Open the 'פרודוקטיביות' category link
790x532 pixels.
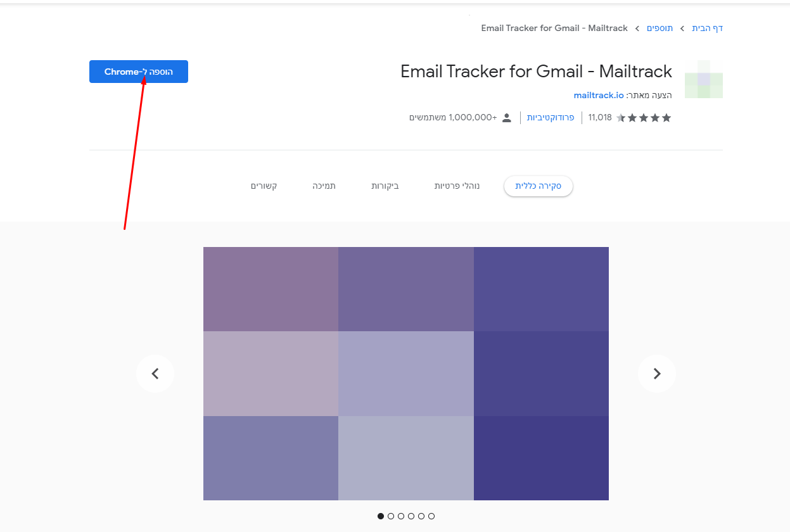[x=551, y=117]
